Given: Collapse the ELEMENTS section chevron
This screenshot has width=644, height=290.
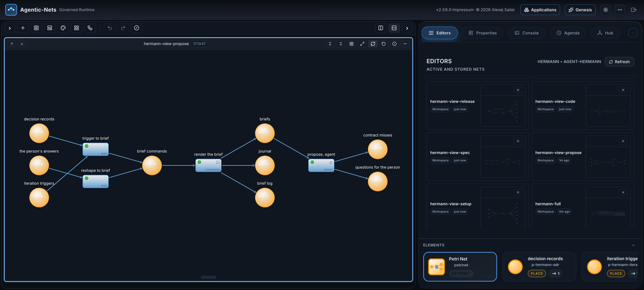Looking at the screenshot, I should [634, 245].
